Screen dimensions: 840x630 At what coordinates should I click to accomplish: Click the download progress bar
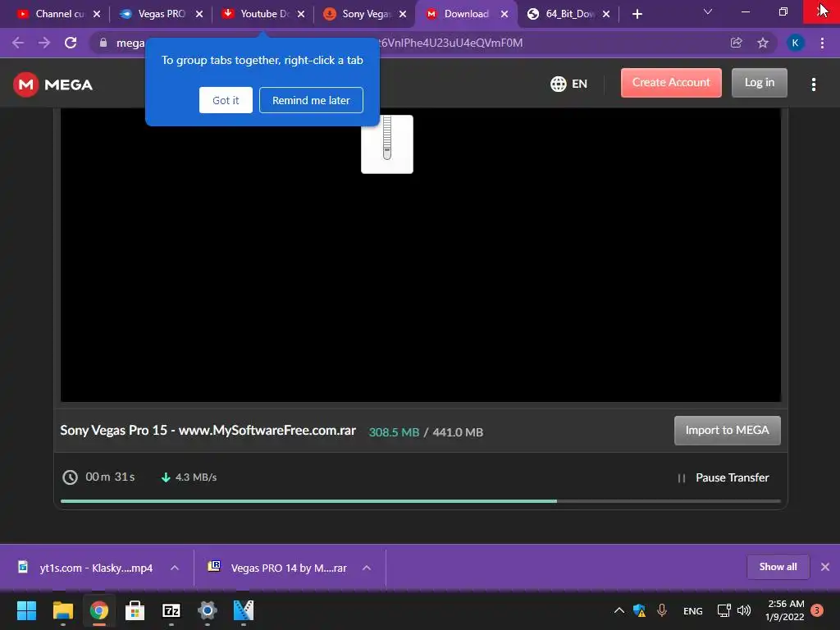tap(421, 501)
